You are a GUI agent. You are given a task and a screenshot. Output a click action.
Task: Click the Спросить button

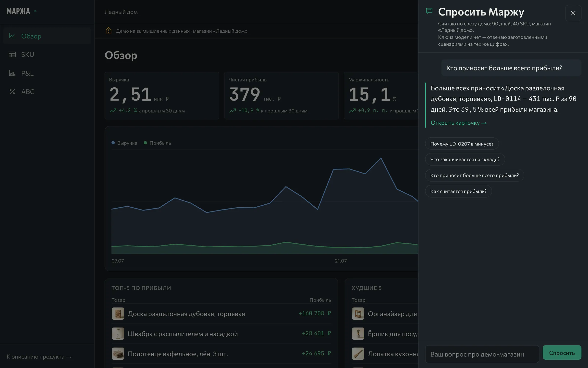tap(562, 353)
